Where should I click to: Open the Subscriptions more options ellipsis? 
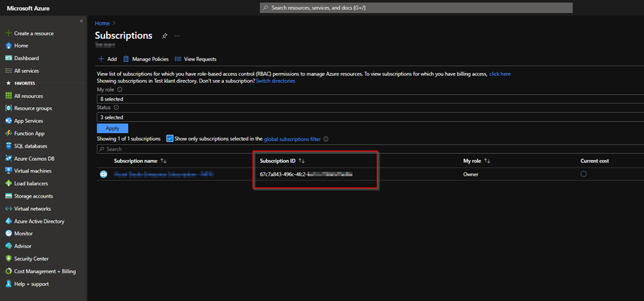177,36
